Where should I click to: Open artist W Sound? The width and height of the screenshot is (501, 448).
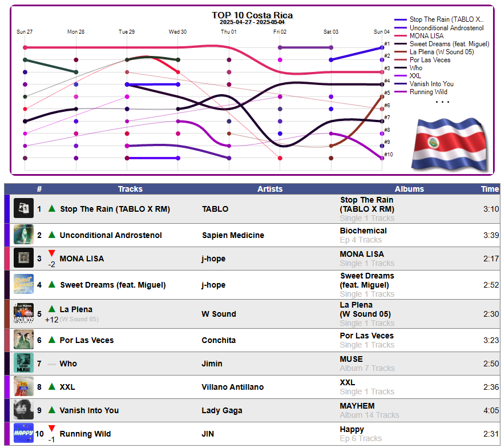tap(219, 314)
